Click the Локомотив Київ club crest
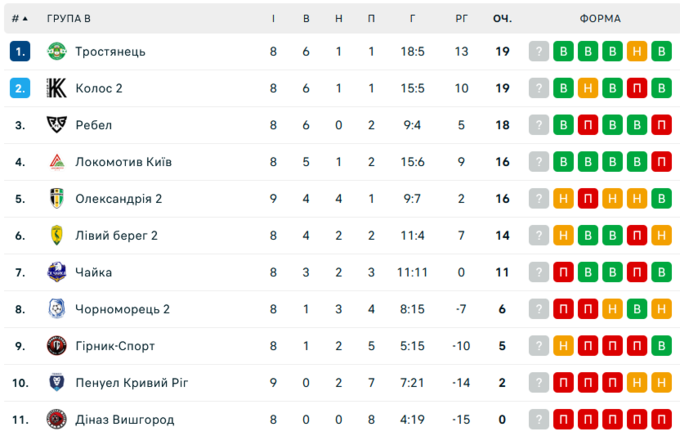The height and width of the screenshot is (436, 680). coord(56,162)
